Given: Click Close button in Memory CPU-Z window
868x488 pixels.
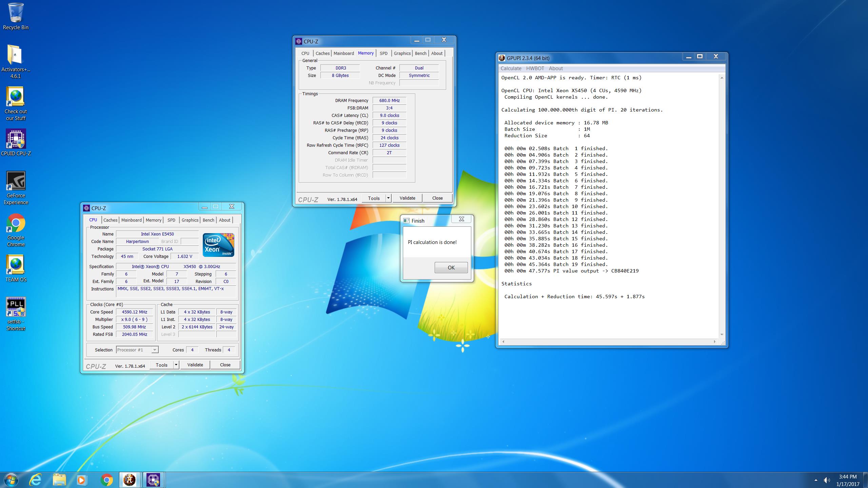Looking at the screenshot, I should click(x=437, y=198).
